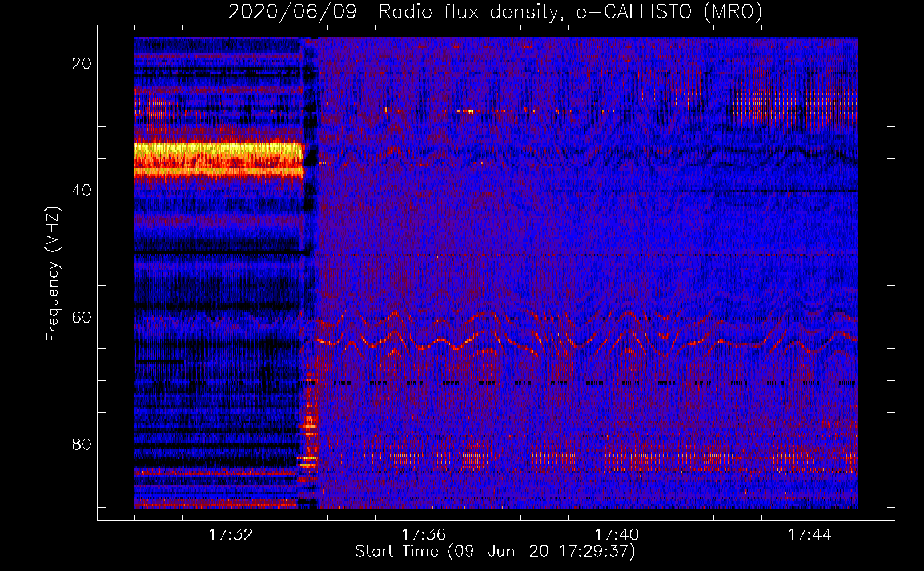Click the '60' frequency tick label
This screenshot has width=924, height=571.
82,317
